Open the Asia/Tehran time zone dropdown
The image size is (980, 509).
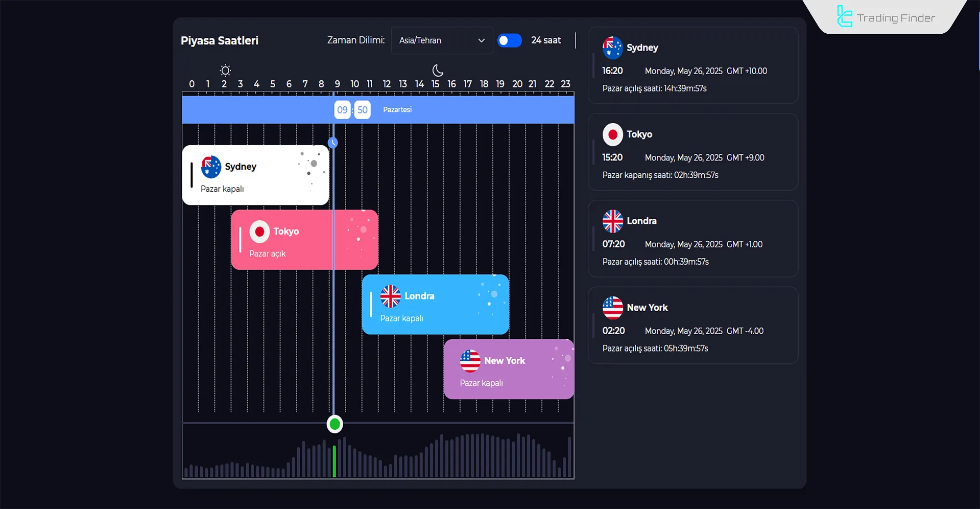pos(442,40)
